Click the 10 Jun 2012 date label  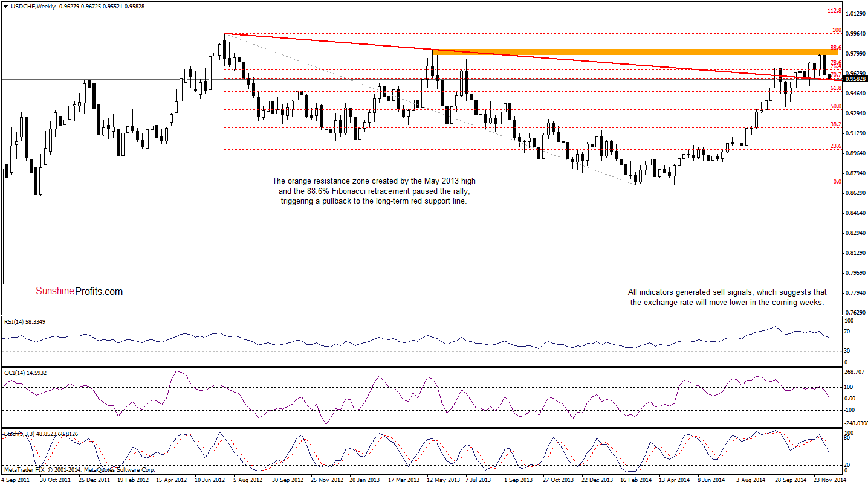[x=209, y=480]
